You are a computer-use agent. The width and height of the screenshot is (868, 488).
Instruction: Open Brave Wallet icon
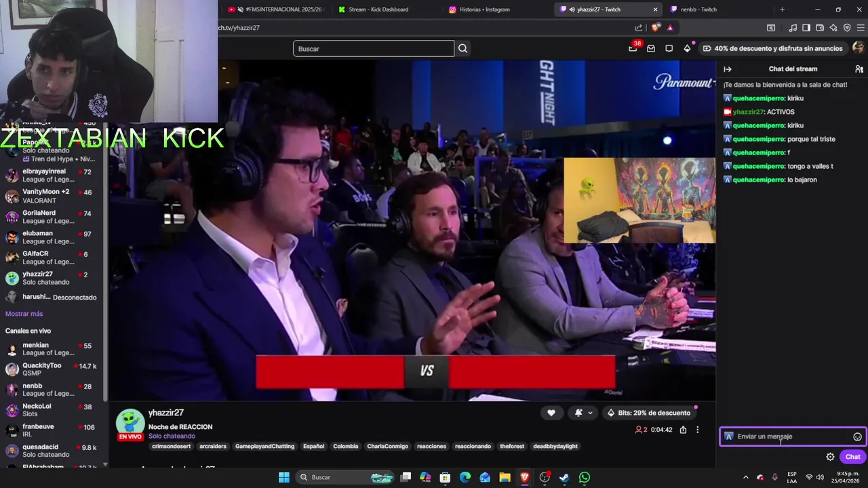click(x=820, y=28)
